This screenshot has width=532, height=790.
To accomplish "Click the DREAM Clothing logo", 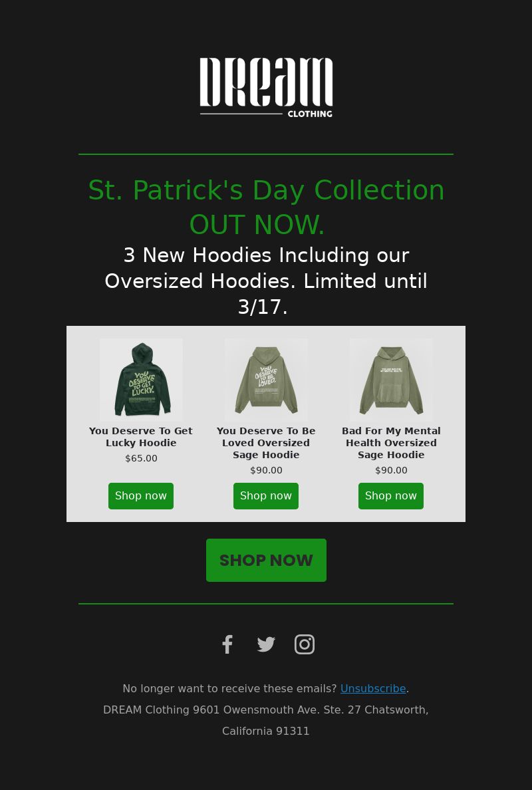I will [x=266, y=88].
